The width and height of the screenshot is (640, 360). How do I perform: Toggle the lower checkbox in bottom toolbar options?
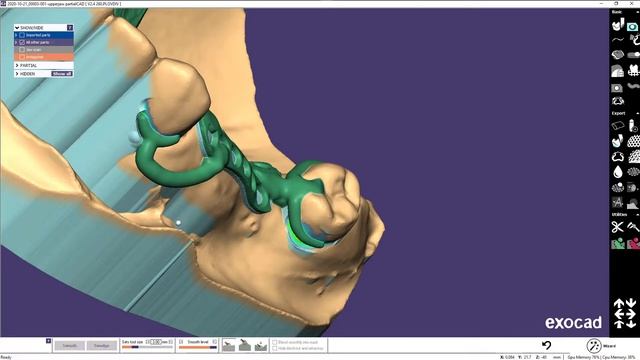pos(275,349)
